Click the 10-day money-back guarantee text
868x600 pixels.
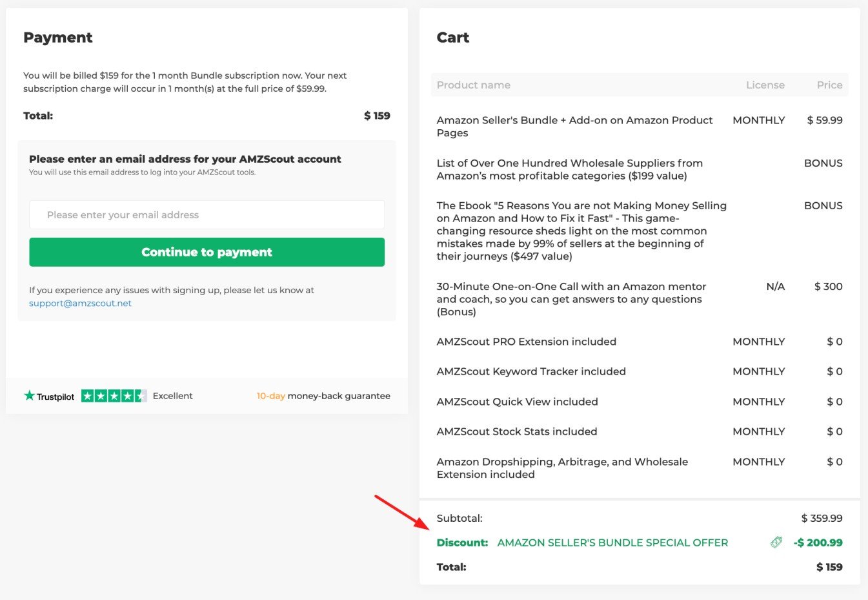[x=323, y=396]
